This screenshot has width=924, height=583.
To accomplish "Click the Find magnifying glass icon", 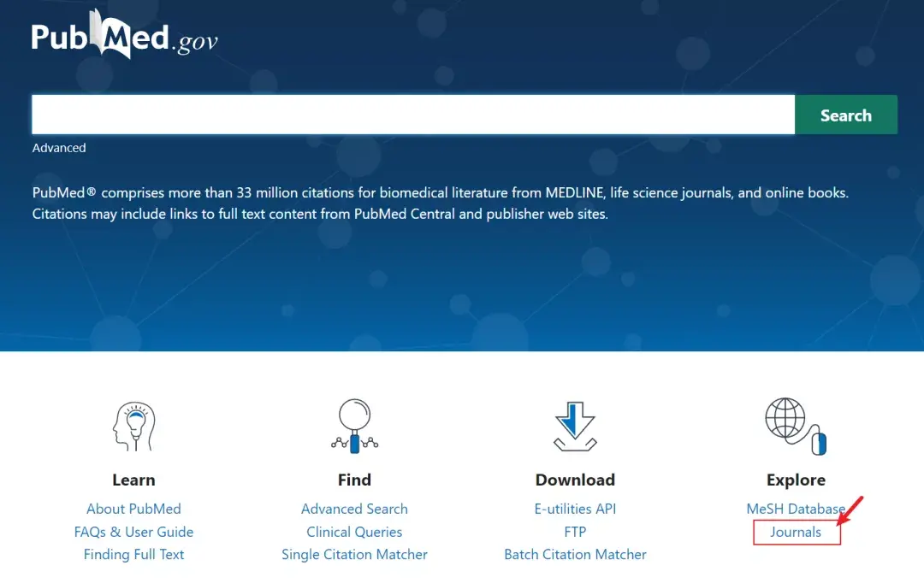I will pyautogui.click(x=354, y=426).
